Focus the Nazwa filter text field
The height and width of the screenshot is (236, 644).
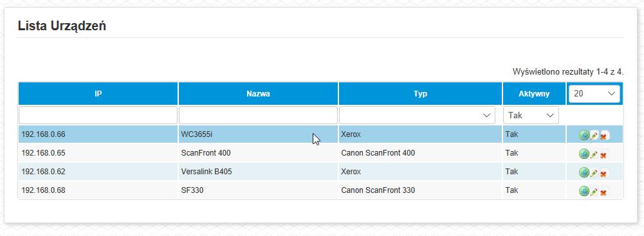point(259,115)
